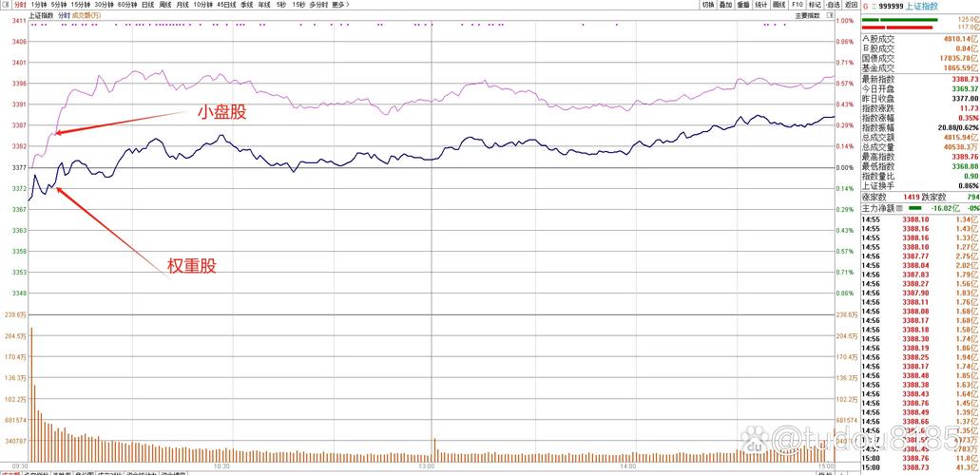Select the 5分钟 period tab
Viewport: 980px width, 475px height.
point(59,5)
